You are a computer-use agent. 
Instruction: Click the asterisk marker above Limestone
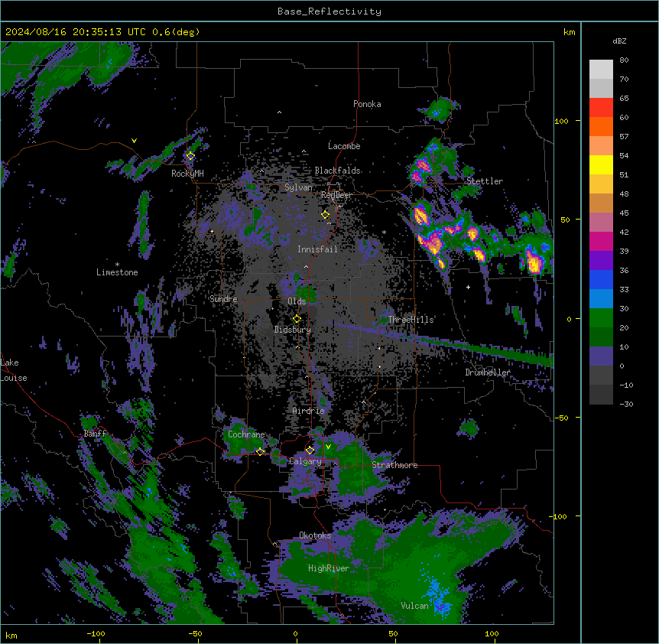tap(117, 265)
